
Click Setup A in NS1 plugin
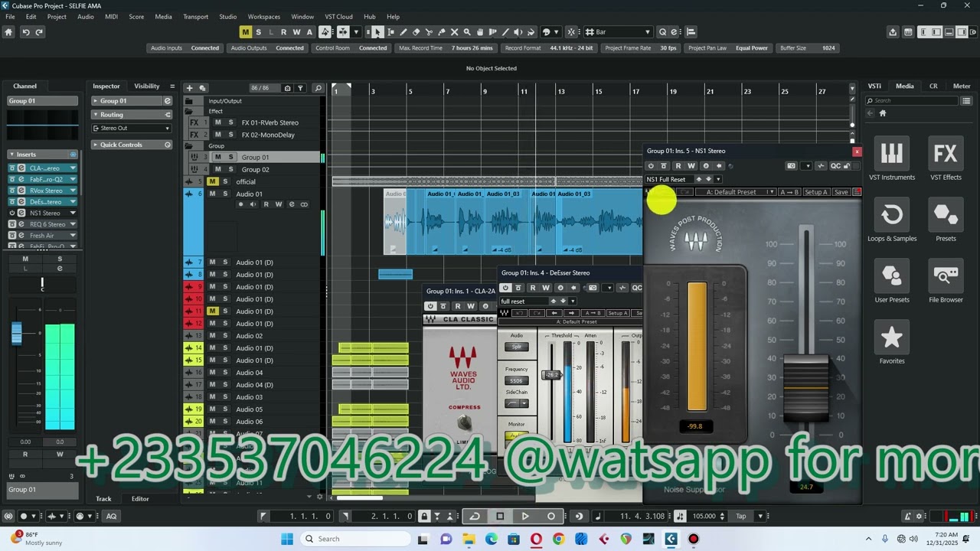point(816,192)
